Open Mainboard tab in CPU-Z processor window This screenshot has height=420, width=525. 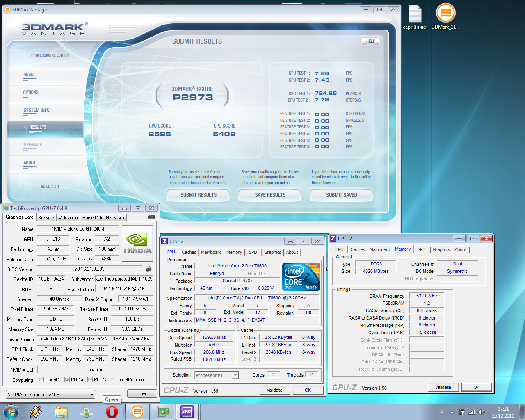(211, 252)
